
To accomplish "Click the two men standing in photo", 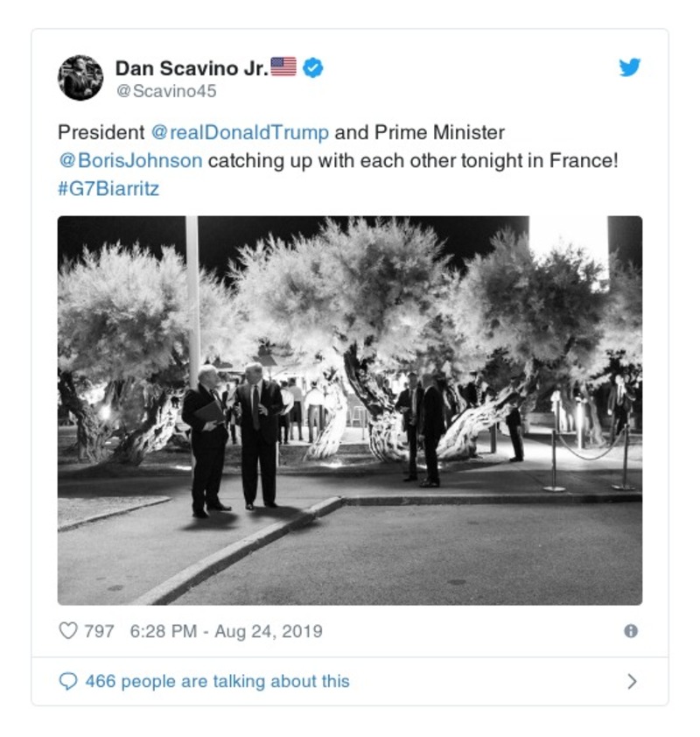I will tap(233, 439).
